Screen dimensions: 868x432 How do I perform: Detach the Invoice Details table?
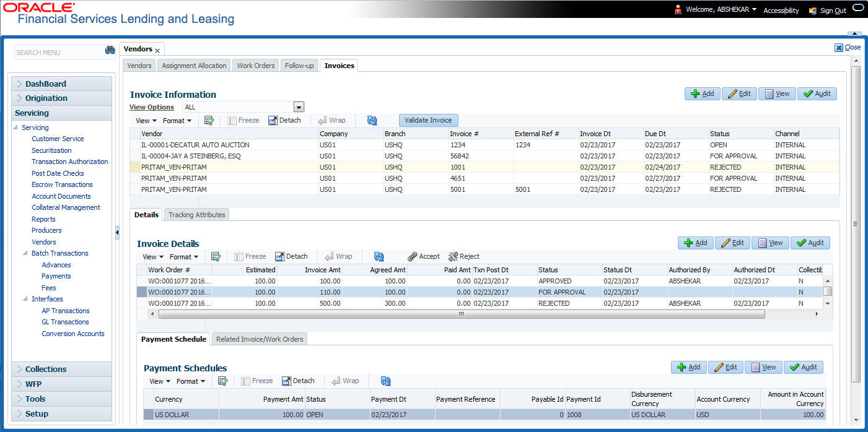pos(291,256)
